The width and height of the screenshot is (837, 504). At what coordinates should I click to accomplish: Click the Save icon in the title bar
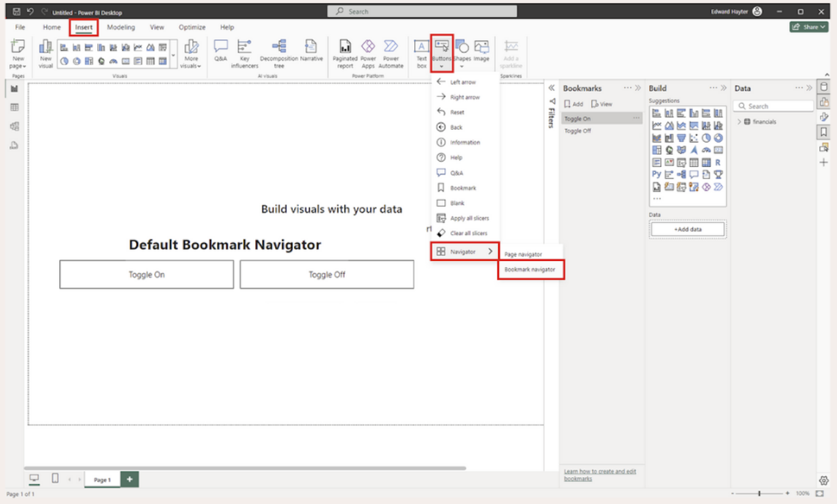coord(17,12)
